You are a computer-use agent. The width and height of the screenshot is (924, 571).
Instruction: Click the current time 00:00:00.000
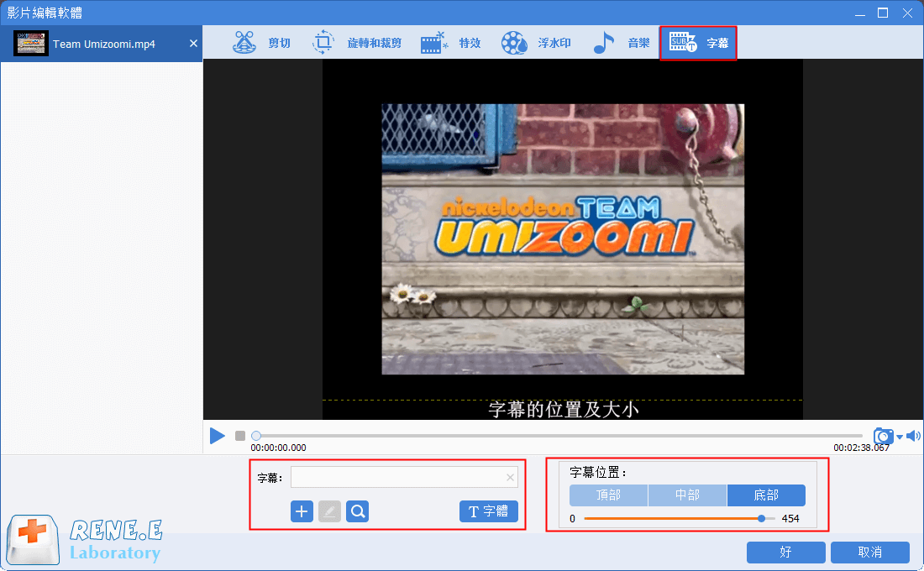[x=278, y=448]
